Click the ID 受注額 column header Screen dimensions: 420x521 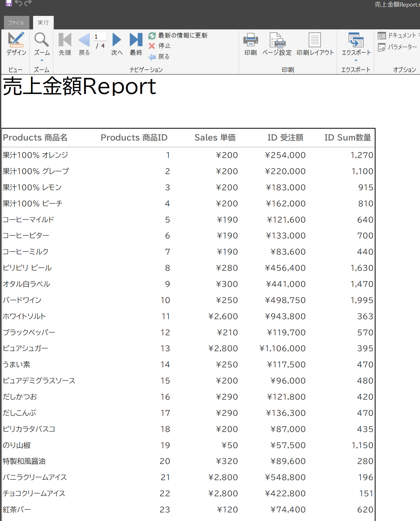coord(285,138)
